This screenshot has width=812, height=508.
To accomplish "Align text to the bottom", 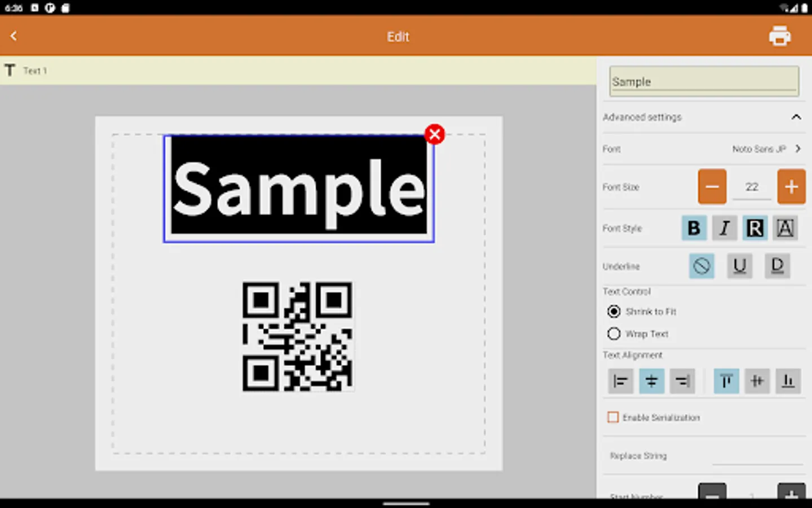I will (x=788, y=382).
